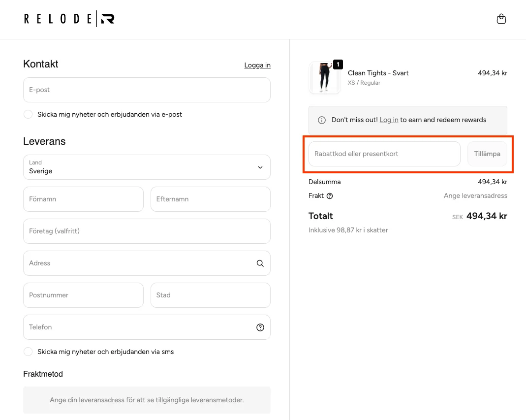Image resolution: width=526 pixels, height=420 pixels.
Task: Click the Logga in link
Action: coord(257,65)
